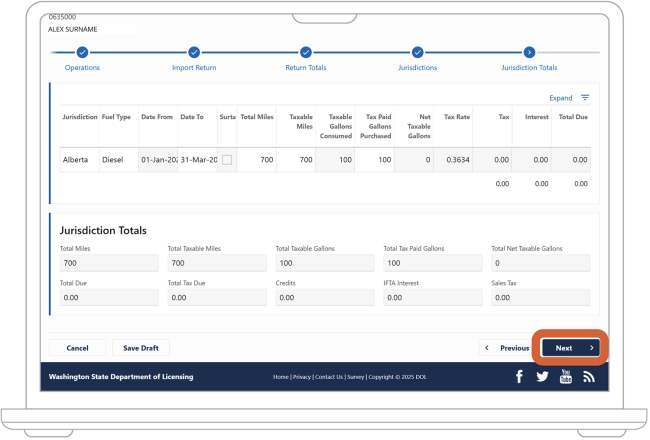The height and width of the screenshot is (440, 650).
Task: Click the Total Net Taxable Gallons field
Action: pos(541,263)
